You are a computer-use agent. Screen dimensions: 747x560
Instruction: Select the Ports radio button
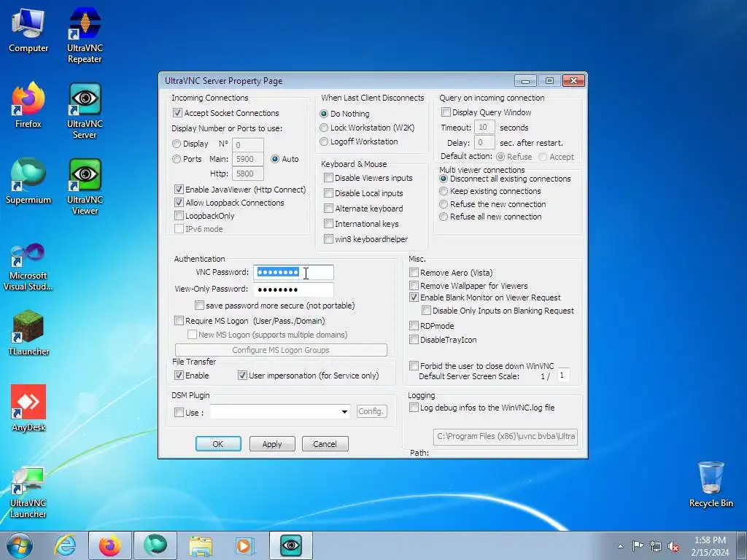(x=177, y=159)
